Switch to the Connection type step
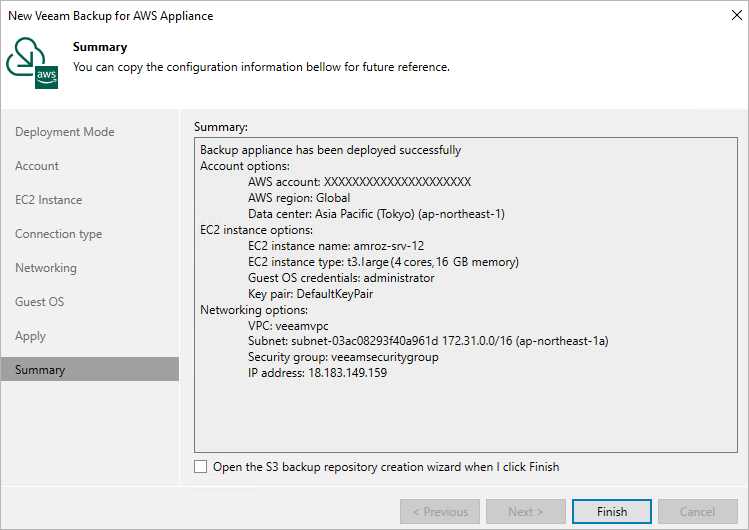Image resolution: width=749 pixels, height=530 pixels. click(58, 234)
